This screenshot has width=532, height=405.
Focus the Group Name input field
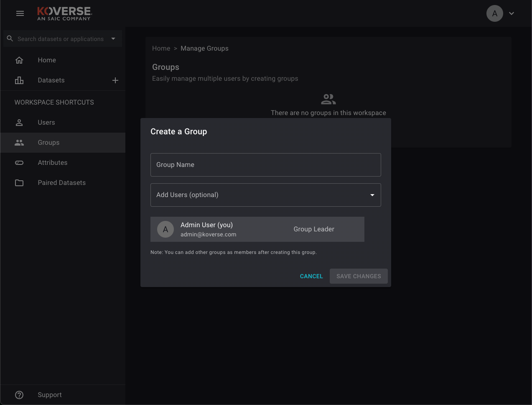click(265, 165)
